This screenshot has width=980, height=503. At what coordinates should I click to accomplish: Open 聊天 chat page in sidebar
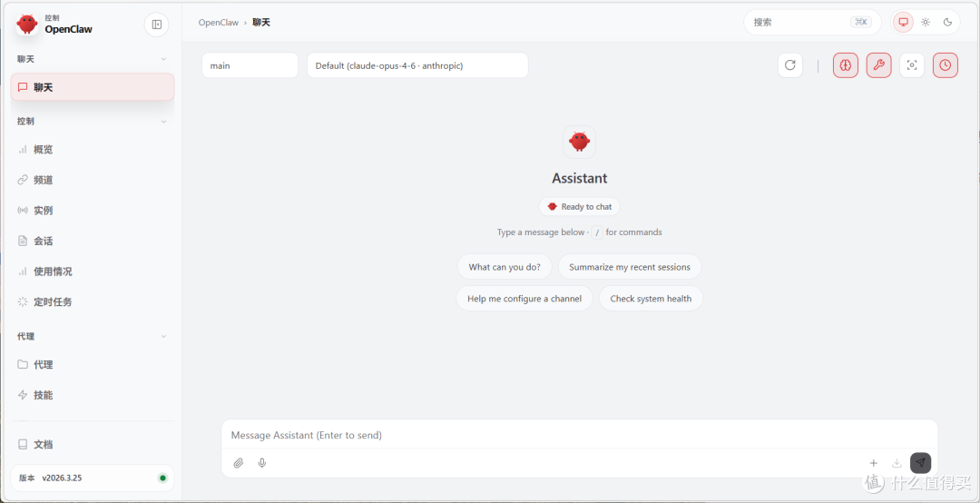point(93,87)
